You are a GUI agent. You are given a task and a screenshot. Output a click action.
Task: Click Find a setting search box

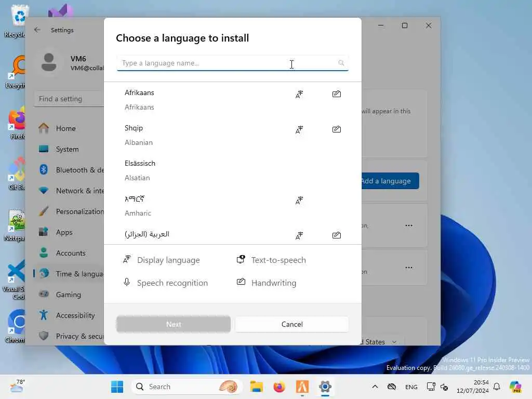coord(69,99)
